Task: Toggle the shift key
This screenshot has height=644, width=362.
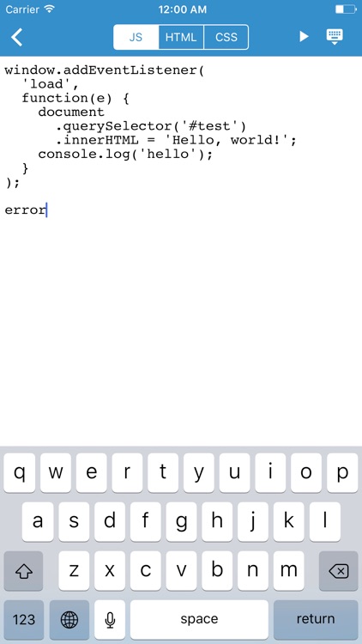Action: coord(23,571)
